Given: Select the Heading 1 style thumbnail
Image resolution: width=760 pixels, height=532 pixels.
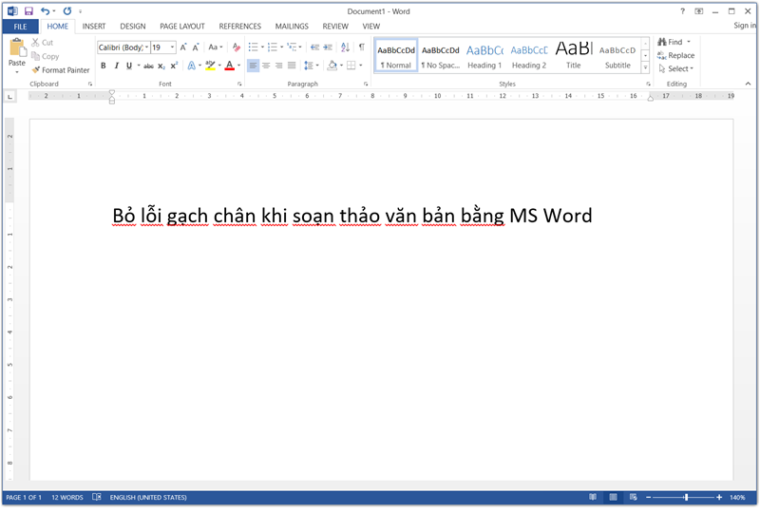Looking at the screenshot, I should pos(484,56).
